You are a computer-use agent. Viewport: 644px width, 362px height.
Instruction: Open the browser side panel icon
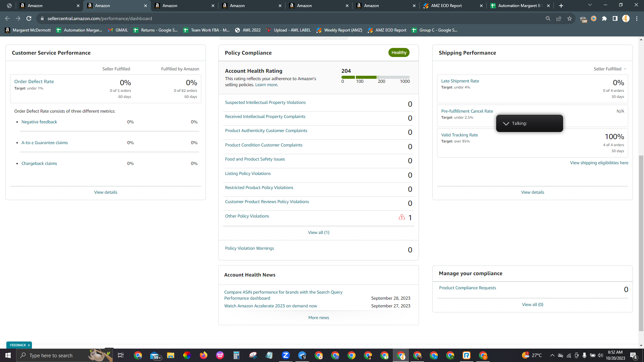coord(615,18)
